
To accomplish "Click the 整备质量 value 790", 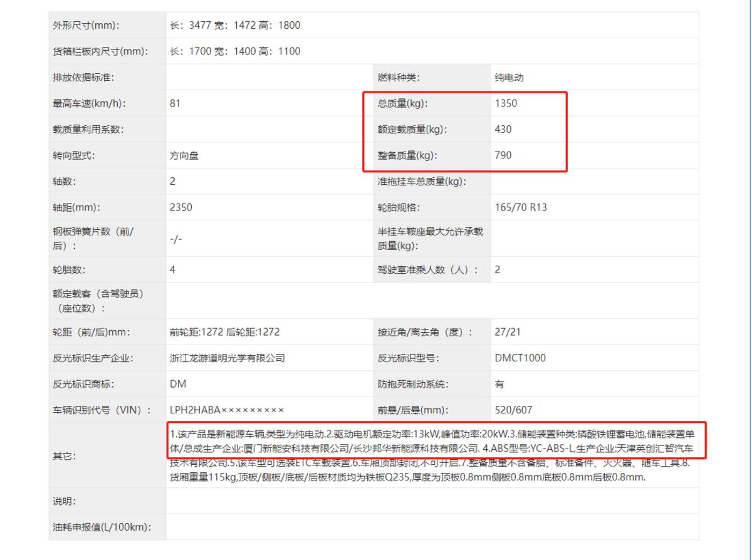I will pos(501,155).
